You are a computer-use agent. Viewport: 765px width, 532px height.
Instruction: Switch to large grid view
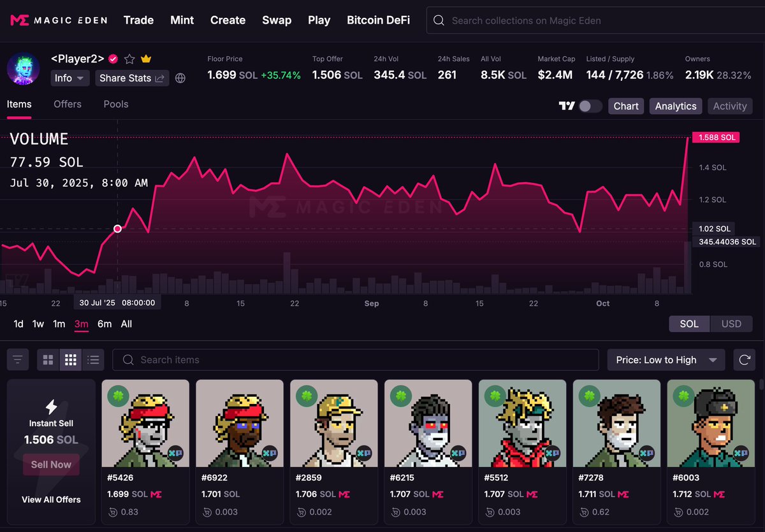pyautogui.click(x=48, y=360)
